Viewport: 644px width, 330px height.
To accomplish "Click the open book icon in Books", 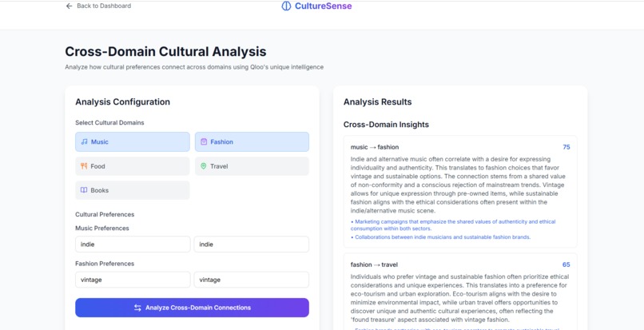I will tap(84, 190).
